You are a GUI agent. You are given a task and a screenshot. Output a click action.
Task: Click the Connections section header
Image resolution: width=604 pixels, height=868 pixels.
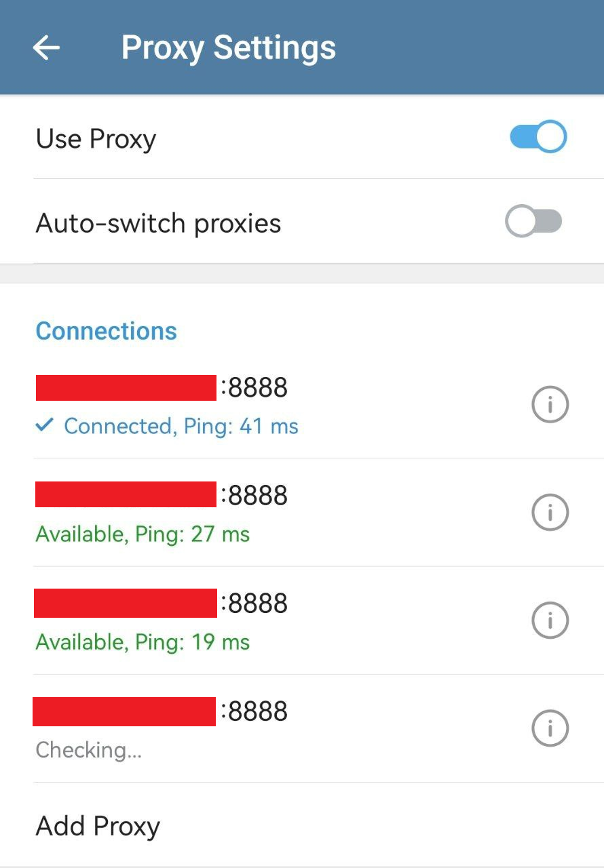[107, 331]
